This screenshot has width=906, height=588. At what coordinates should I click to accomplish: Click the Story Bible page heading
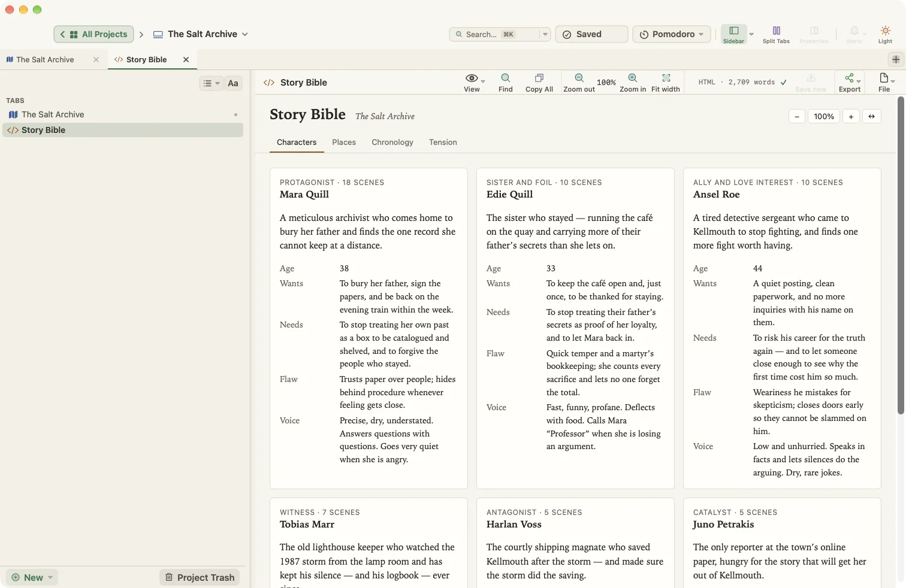pos(307,114)
